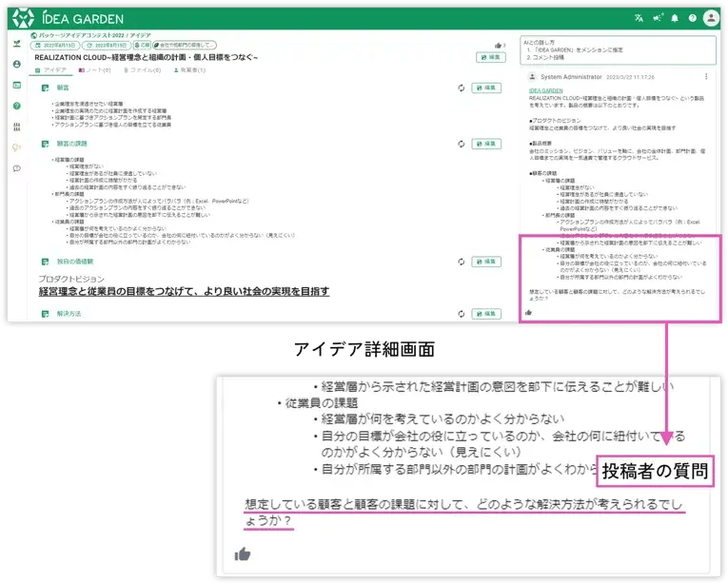The image size is (728, 584).
Task: Click the 会社や他部門の目指して… tag chip
Action: tap(185, 46)
